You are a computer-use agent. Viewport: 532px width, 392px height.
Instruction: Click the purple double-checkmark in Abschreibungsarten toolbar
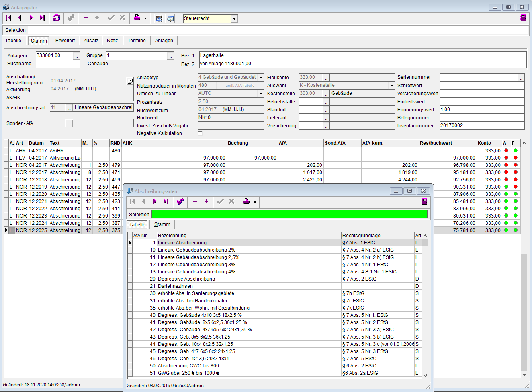tap(180, 201)
